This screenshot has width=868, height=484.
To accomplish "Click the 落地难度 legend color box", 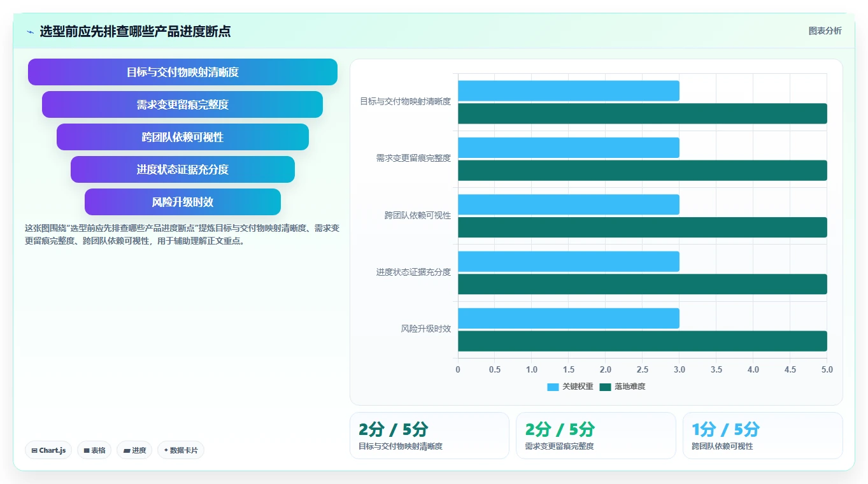I will point(605,387).
